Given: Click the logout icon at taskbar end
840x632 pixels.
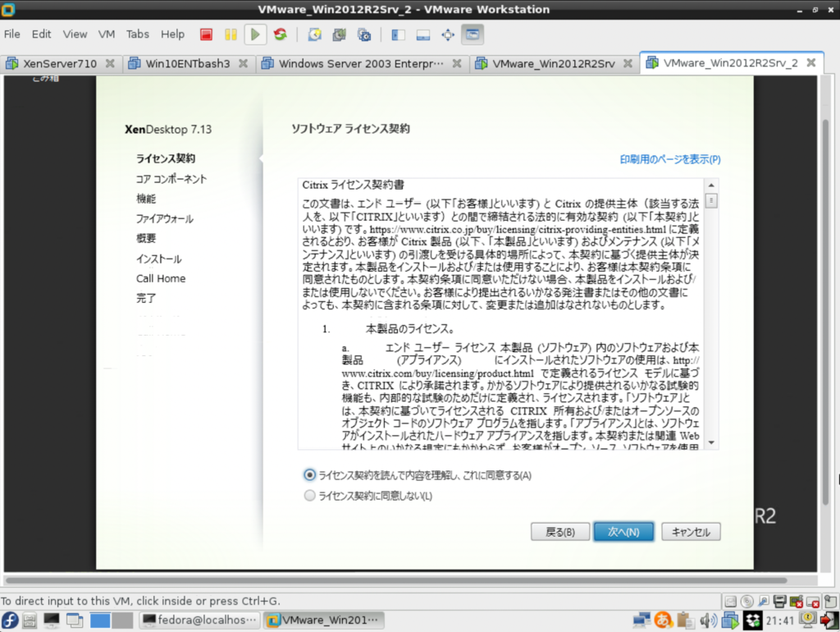Looking at the screenshot, I should click(829, 621).
